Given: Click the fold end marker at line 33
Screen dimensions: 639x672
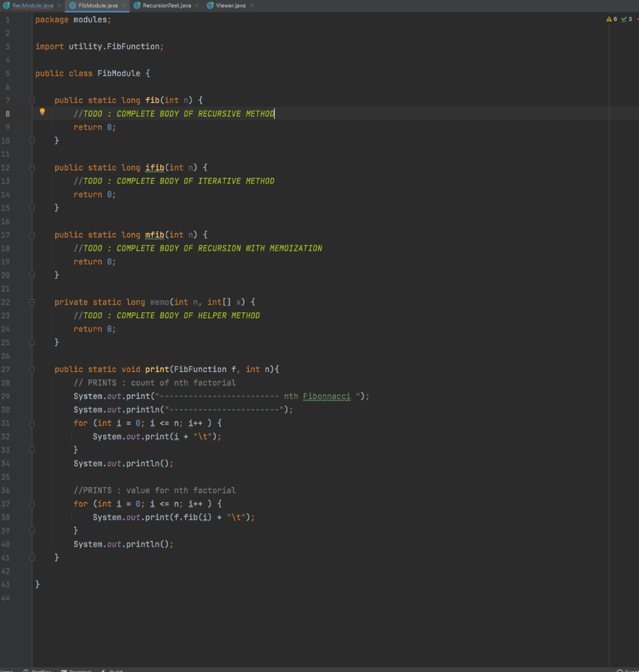Looking at the screenshot, I should tap(32, 450).
